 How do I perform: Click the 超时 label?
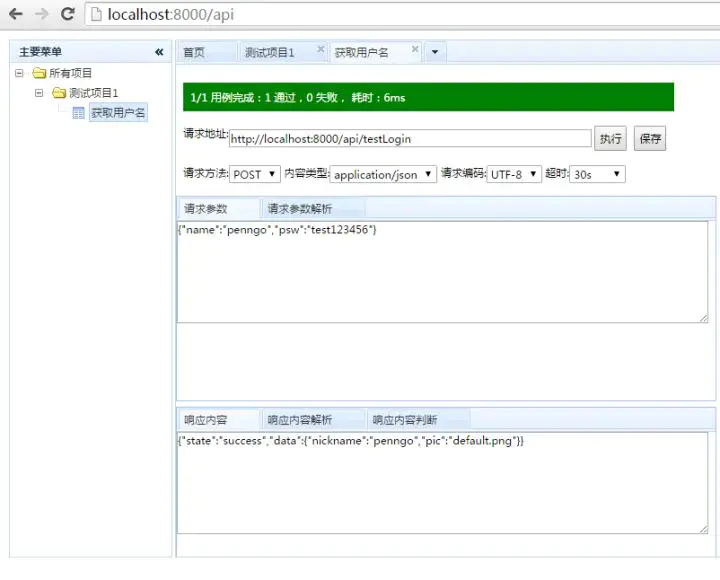tap(557, 173)
